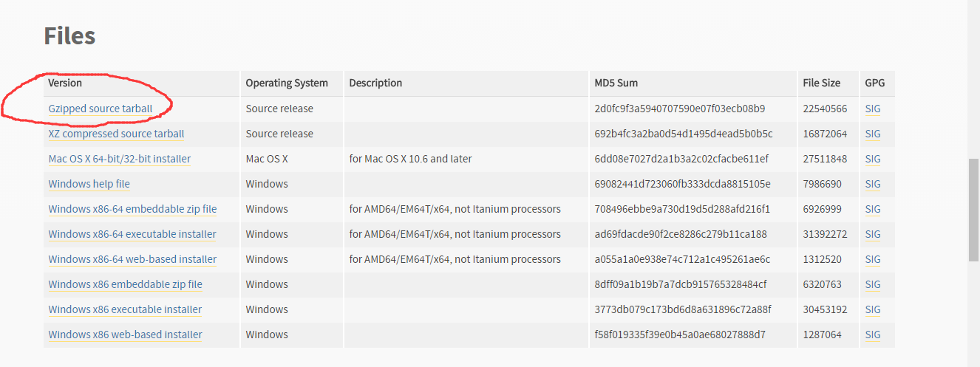Open the Windows help file download
The image size is (980, 367).
(89, 184)
